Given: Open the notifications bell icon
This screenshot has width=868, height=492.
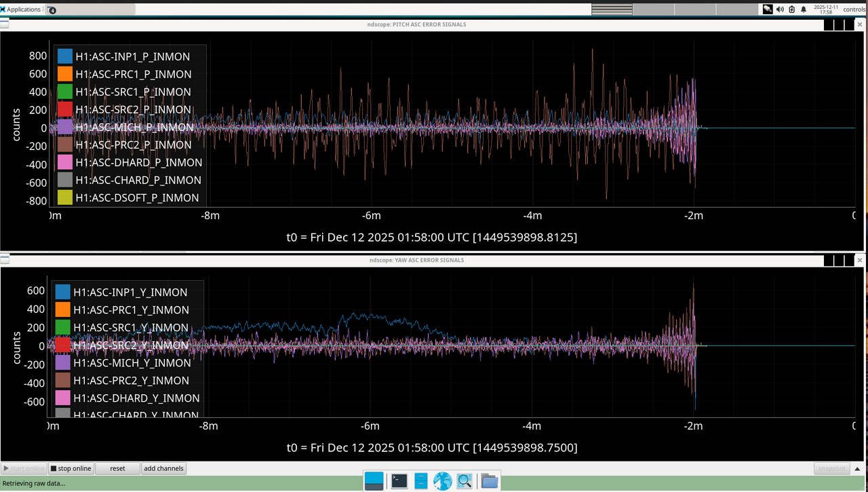Looking at the screenshot, I should point(804,10).
